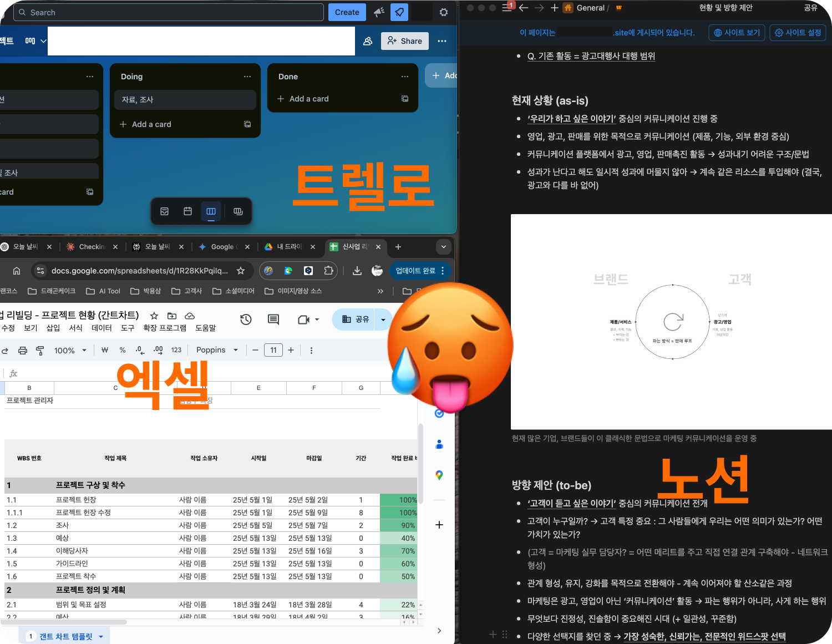The image size is (832, 644).
Task: Click the Chrome address bar URL
Action: click(139, 271)
